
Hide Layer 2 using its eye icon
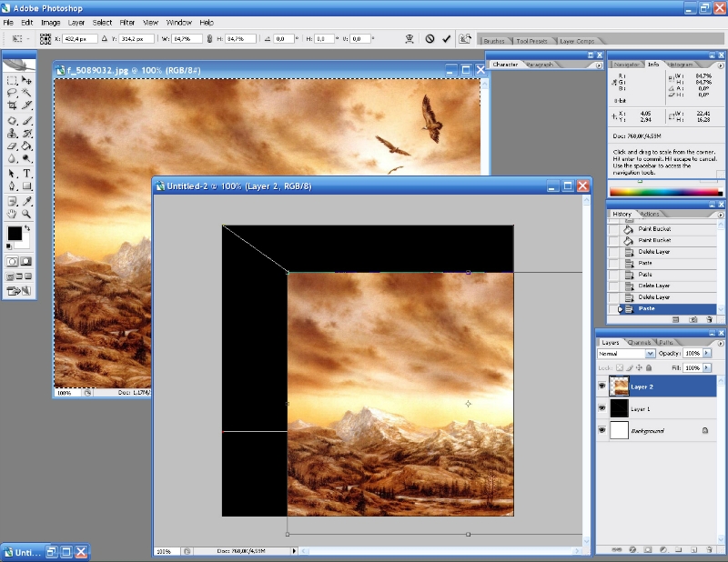tap(602, 386)
